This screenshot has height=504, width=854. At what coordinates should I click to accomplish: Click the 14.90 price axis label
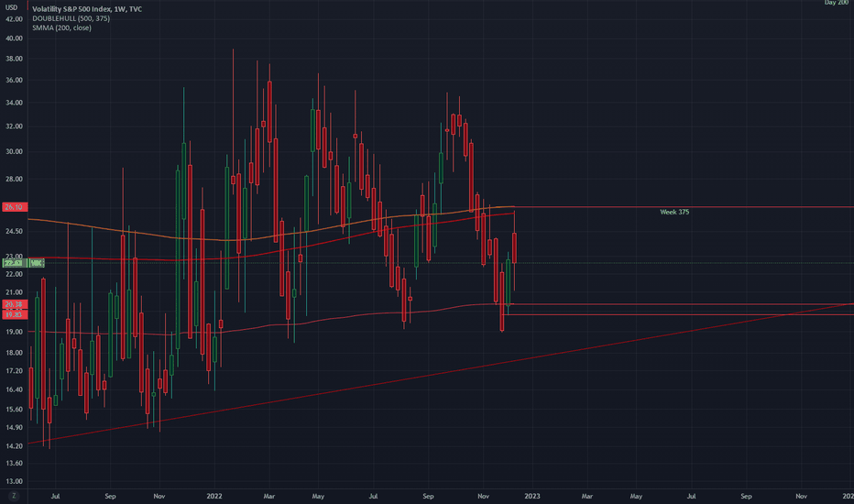click(14, 428)
